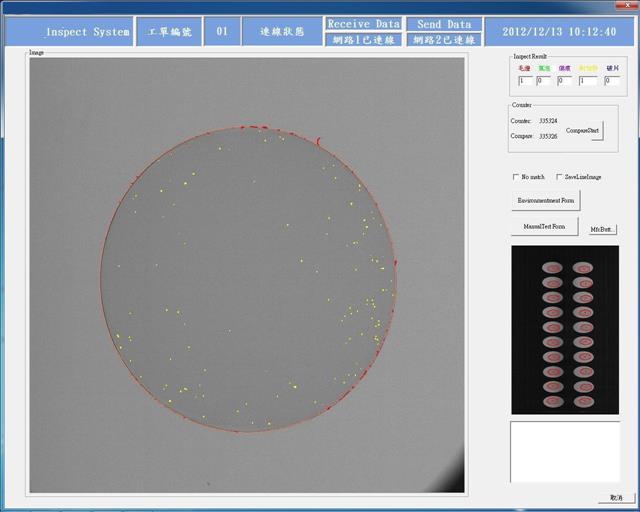
Task: Click the 網路2已連線 status label
Action: (x=444, y=40)
